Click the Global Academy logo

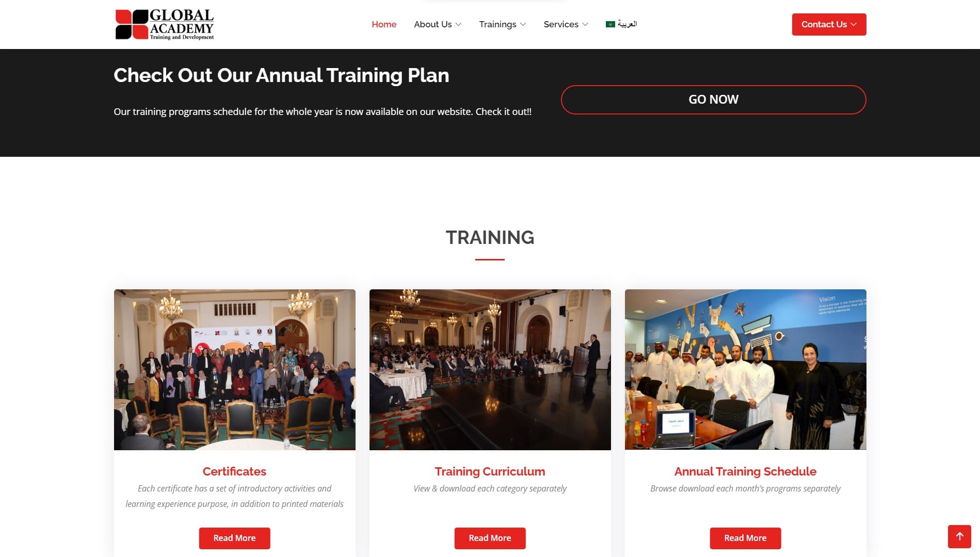(164, 24)
